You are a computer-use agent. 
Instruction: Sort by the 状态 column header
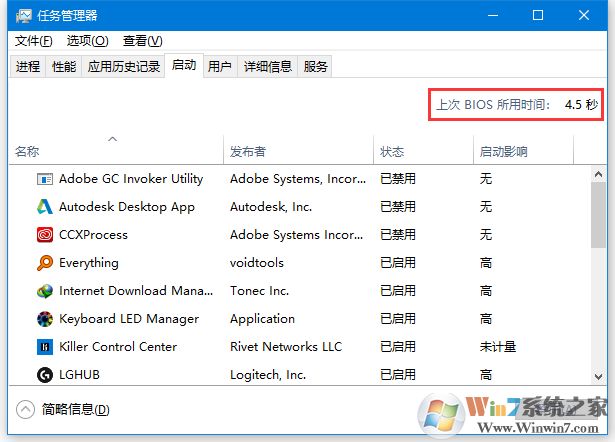(424, 150)
